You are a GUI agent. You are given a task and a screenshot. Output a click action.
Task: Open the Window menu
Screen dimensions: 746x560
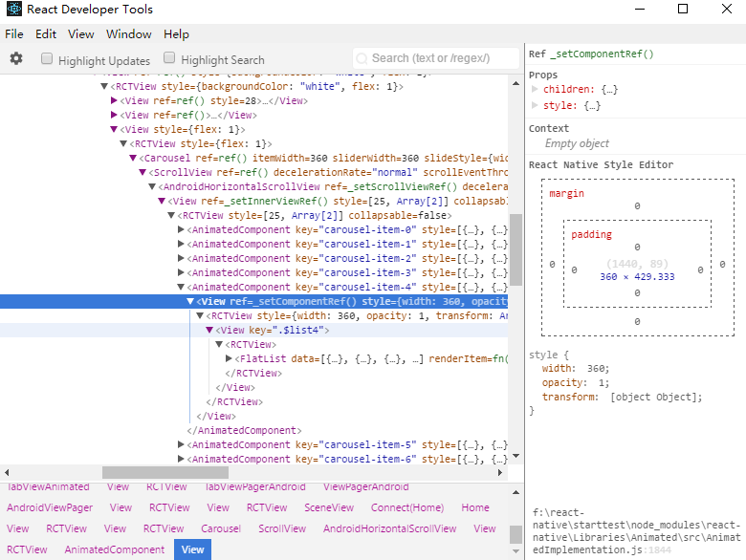[128, 33]
